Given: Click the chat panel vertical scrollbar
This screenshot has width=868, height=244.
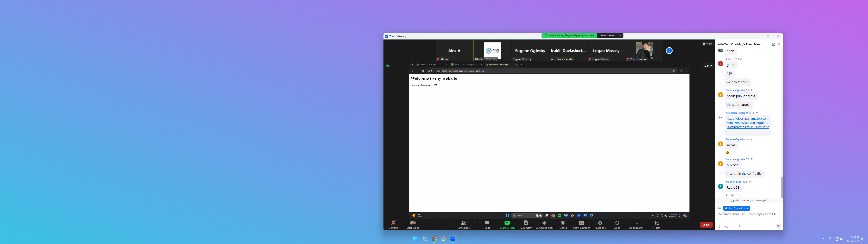Looking at the screenshot, I should pos(782,187).
